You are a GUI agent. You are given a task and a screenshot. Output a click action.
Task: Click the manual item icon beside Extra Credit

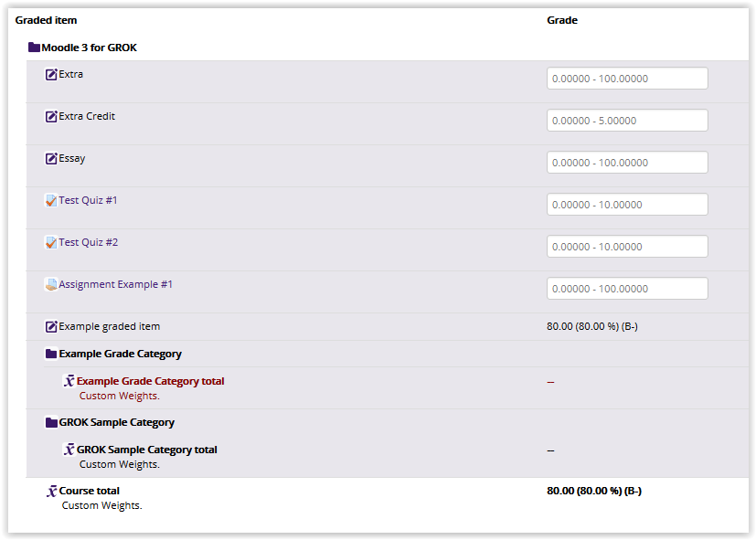tap(51, 117)
